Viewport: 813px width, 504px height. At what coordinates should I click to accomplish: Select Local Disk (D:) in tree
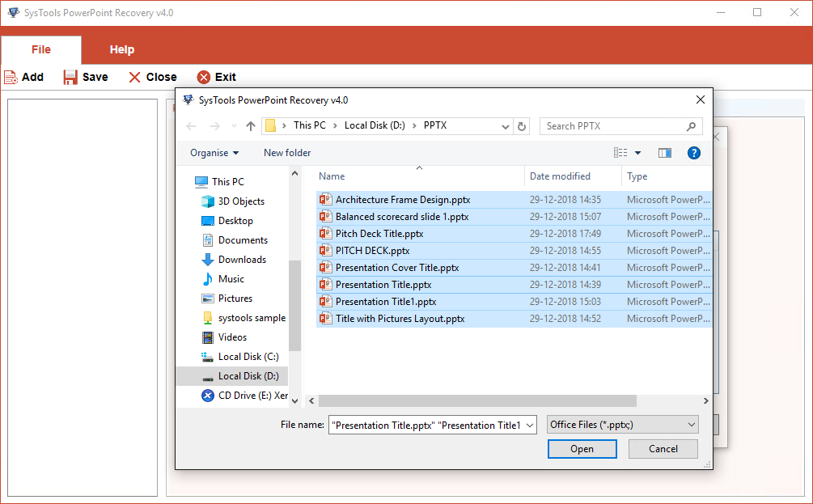click(x=232, y=376)
